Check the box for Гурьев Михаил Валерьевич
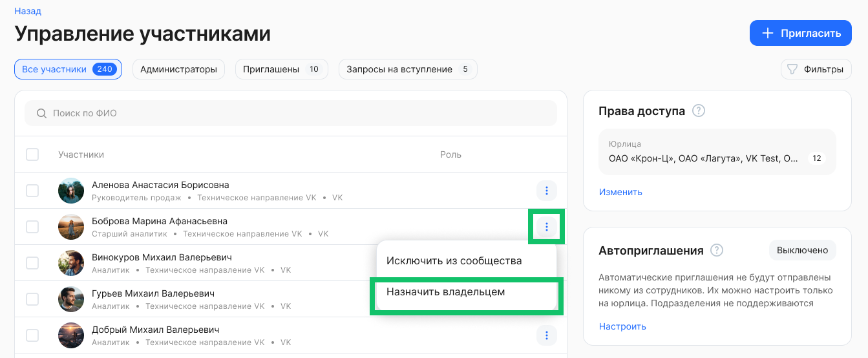 point(32,299)
